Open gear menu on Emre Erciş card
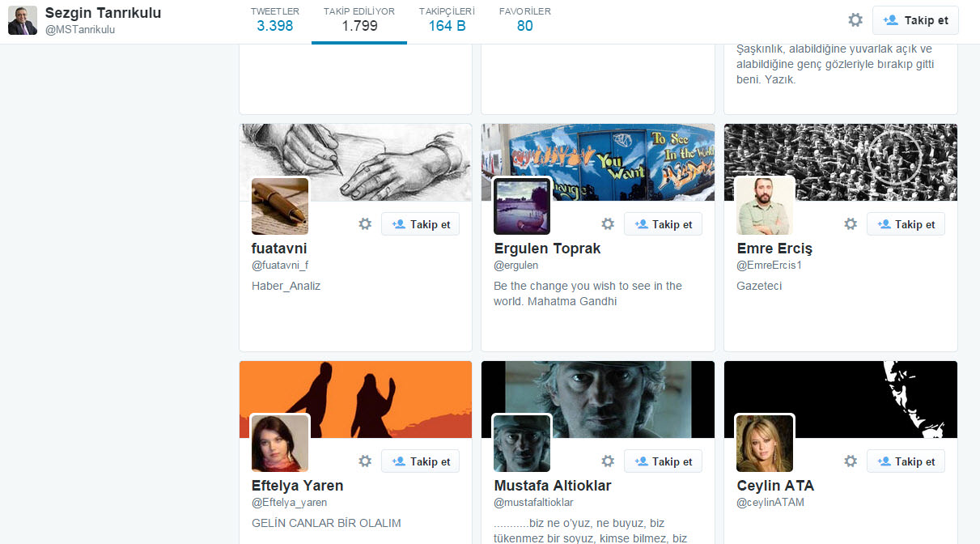This screenshot has height=544, width=980. (x=851, y=224)
